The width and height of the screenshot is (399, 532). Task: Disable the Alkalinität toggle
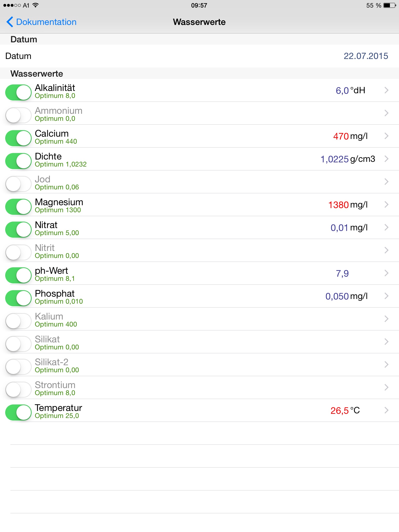click(x=18, y=92)
